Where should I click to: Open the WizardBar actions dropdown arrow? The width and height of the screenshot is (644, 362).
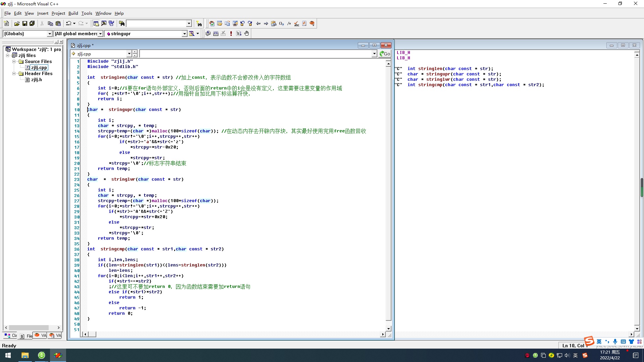click(198, 34)
